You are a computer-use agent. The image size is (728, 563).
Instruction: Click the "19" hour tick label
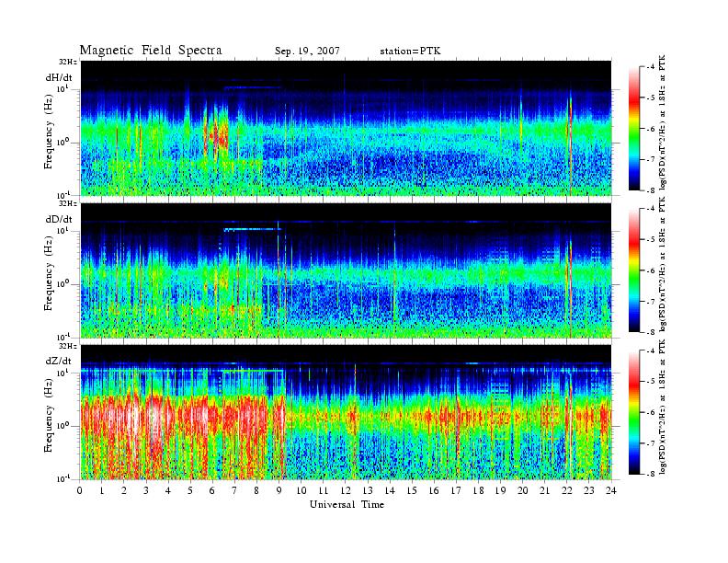click(x=500, y=490)
